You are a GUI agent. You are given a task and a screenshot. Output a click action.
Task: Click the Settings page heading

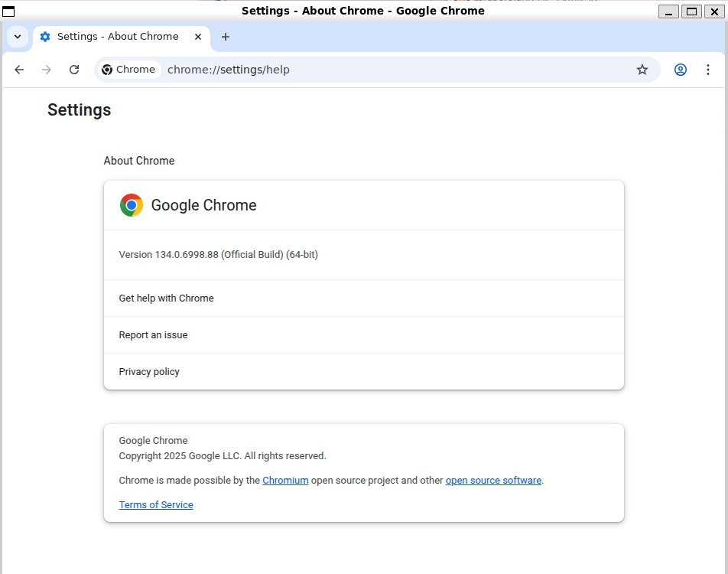click(x=80, y=110)
